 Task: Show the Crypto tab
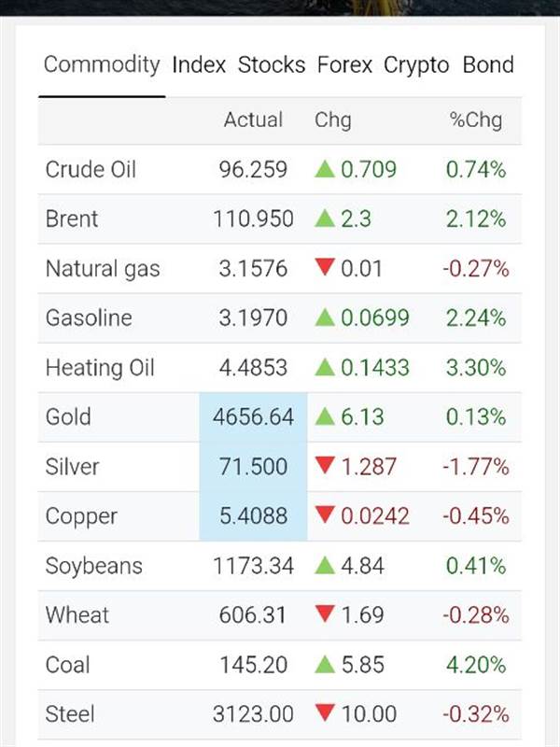[416, 65]
